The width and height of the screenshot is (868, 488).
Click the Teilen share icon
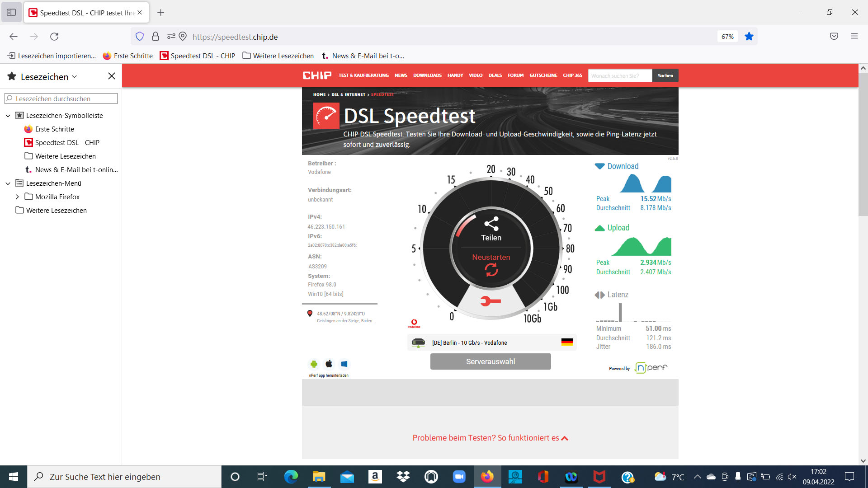pos(491,224)
